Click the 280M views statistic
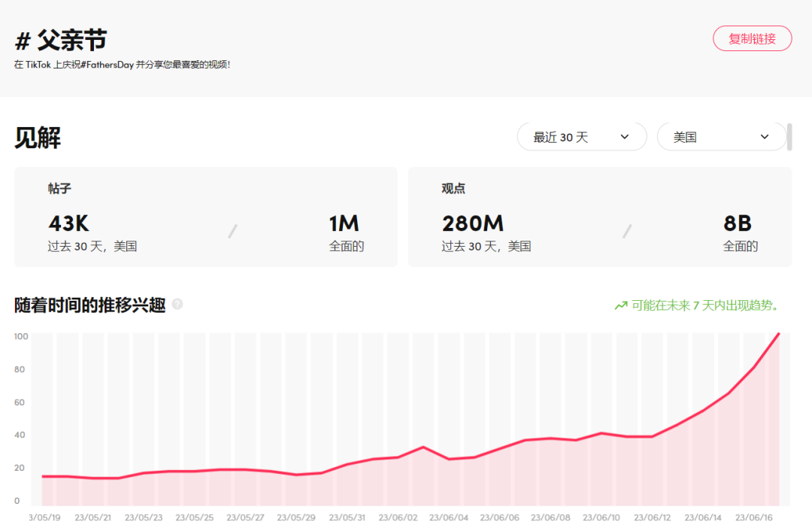This screenshot has height=525, width=812. click(473, 223)
